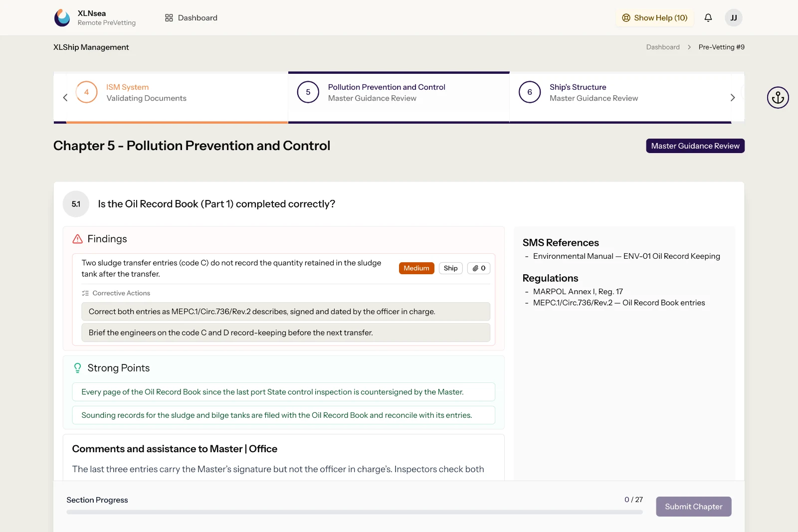Submit the chapter
The height and width of the screenshot is (532, 798).
[x=694, y=507]
